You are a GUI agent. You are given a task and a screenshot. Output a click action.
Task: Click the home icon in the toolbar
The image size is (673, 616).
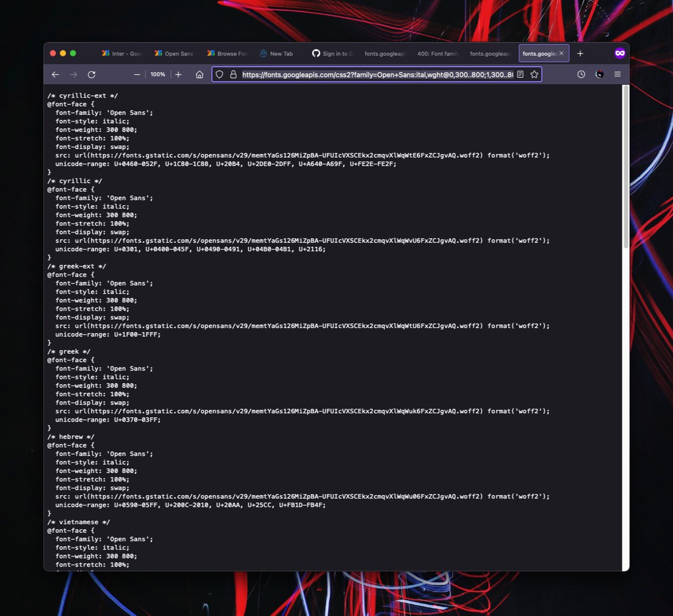point(200,74)
